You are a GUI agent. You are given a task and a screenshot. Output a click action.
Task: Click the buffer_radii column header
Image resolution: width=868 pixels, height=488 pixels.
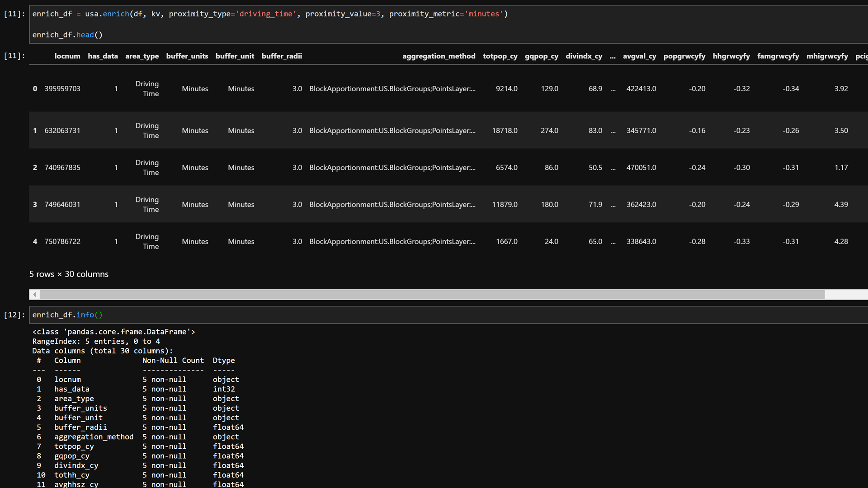(281, 56)
